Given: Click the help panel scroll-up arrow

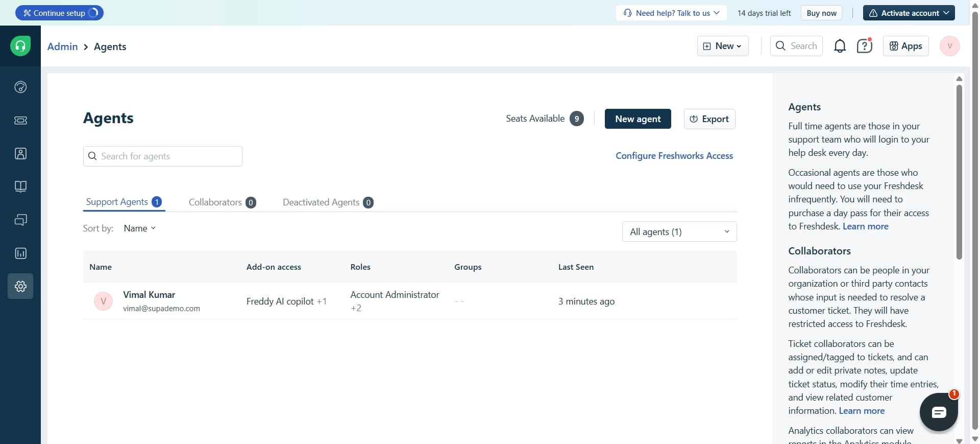Looking at the screenshot, I should 959,79.
